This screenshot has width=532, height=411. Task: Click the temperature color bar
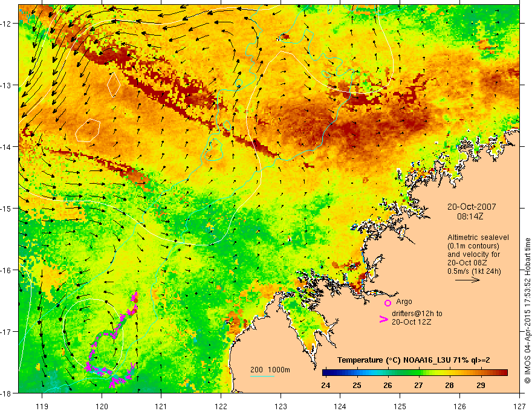pos(415,372)
